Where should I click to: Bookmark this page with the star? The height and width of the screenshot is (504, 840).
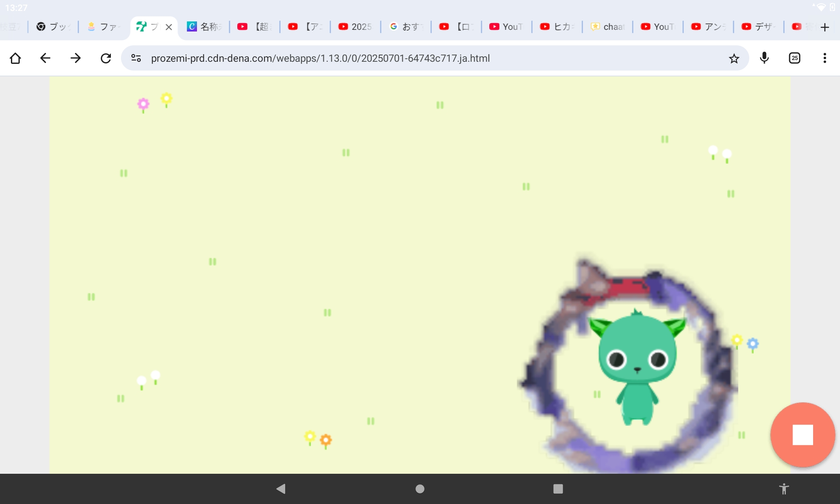[734, 58]
